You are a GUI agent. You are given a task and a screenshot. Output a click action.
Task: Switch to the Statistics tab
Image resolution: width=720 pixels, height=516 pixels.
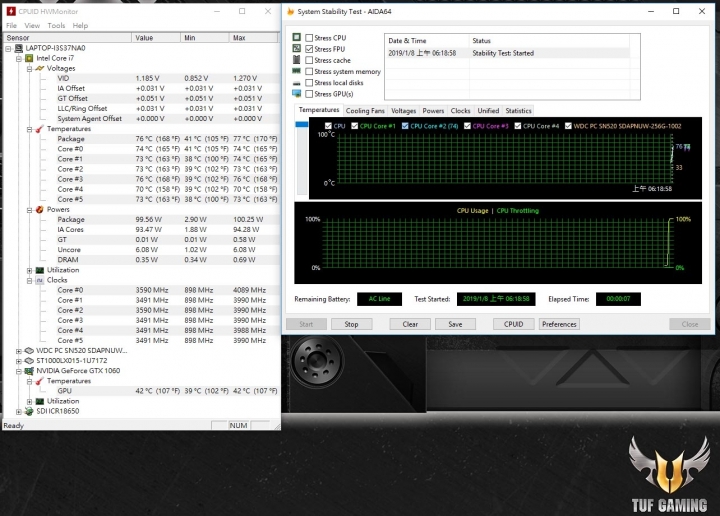[x=518, y=111]
